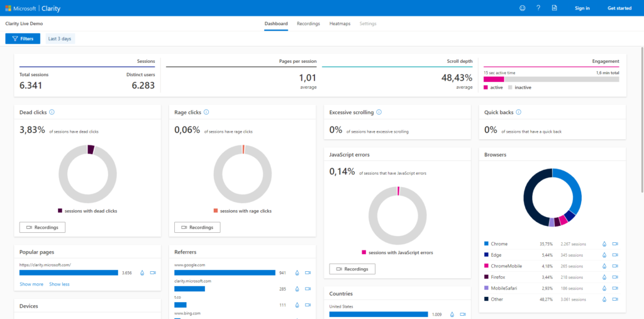The image size is (644, 319).
Task: Open Rage clicks info icon
Action: (x=206, y=112)
